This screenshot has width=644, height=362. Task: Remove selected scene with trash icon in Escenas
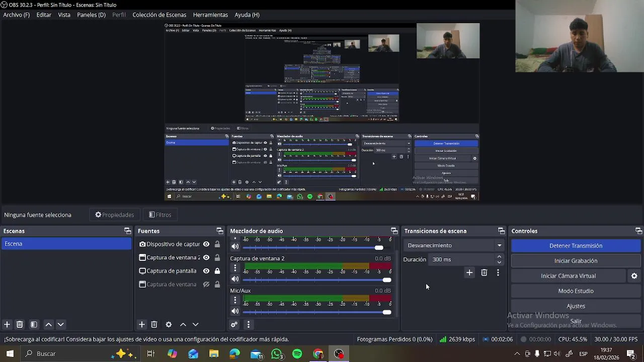(20, 325)
